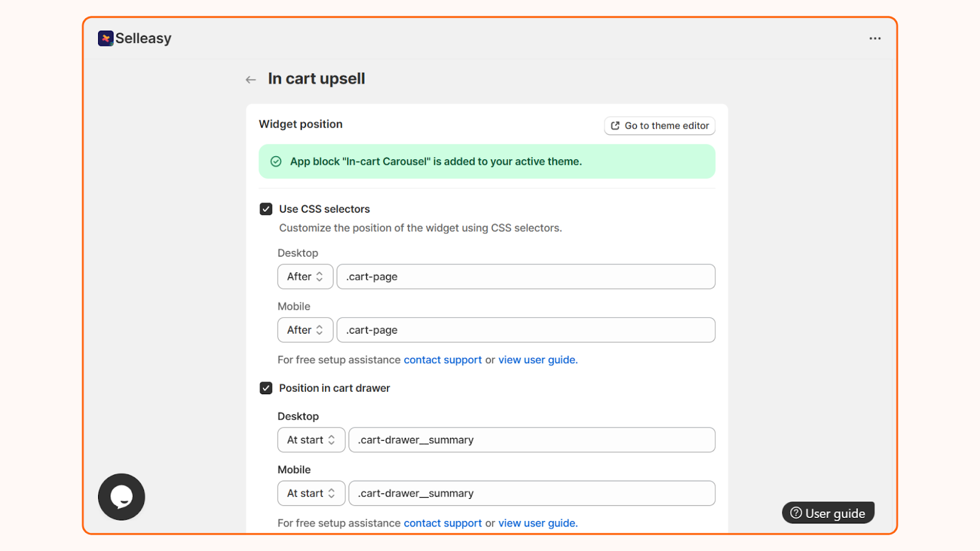Screen dimensions: 980x551
Task: Open the three-dot overflow menu
Action: pos(875,38)
